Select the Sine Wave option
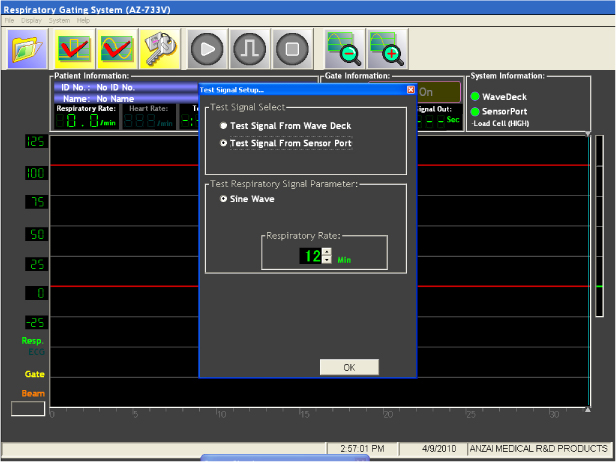Screen dimensions: 616x462 point(223,199)
